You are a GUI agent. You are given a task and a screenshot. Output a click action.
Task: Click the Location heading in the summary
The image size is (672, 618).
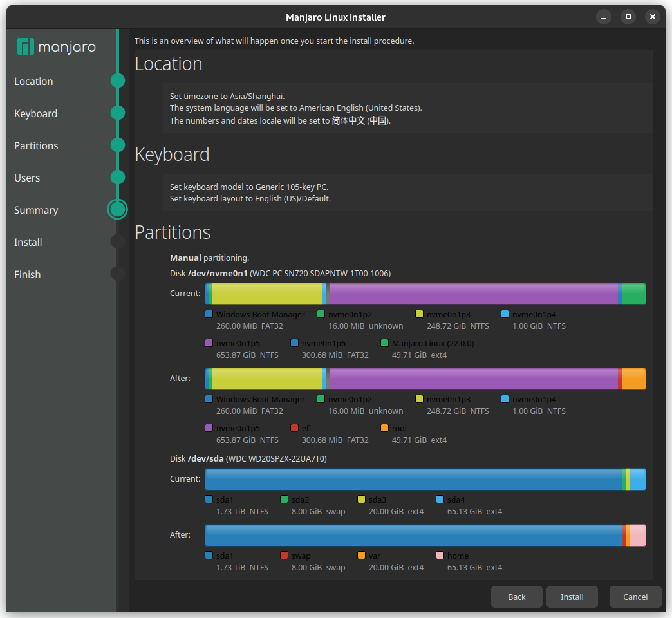tap(169, 64)
